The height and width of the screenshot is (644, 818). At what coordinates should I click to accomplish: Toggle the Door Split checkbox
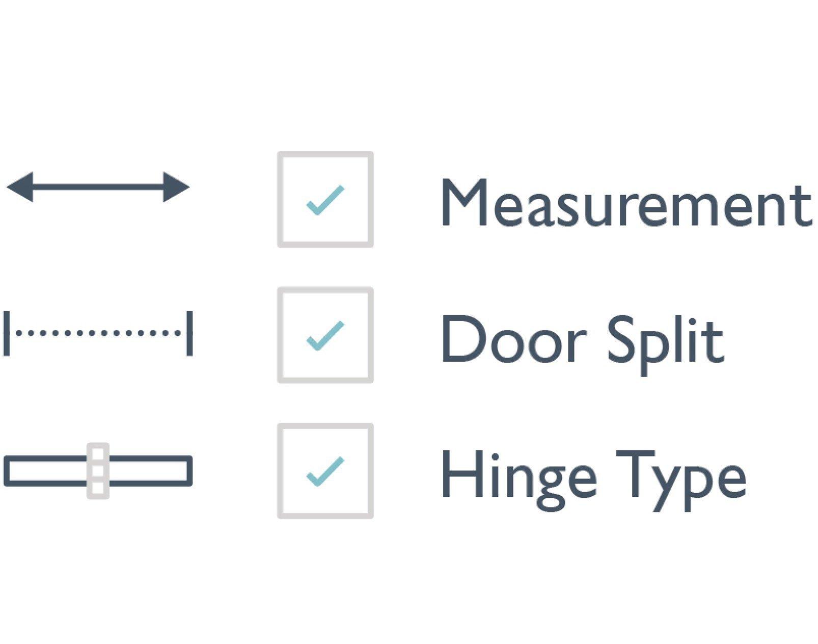click(325, 335)
